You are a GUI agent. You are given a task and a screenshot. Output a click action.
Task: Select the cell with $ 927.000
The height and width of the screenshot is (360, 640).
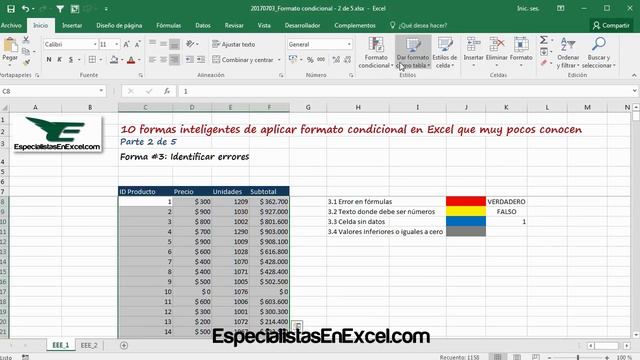click(x=269, y=211)
